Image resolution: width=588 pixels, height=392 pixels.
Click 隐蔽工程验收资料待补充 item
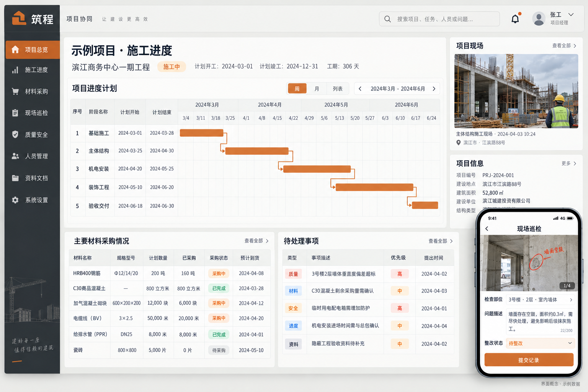pos(338,343)
